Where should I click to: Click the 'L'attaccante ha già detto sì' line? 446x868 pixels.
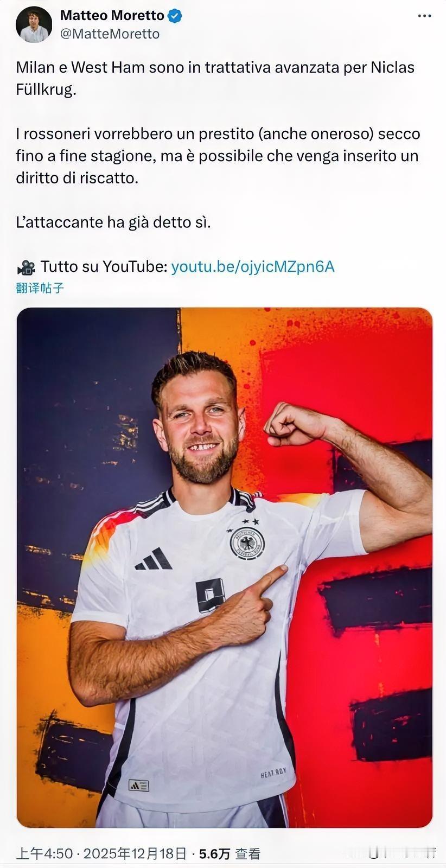[113, 222]
